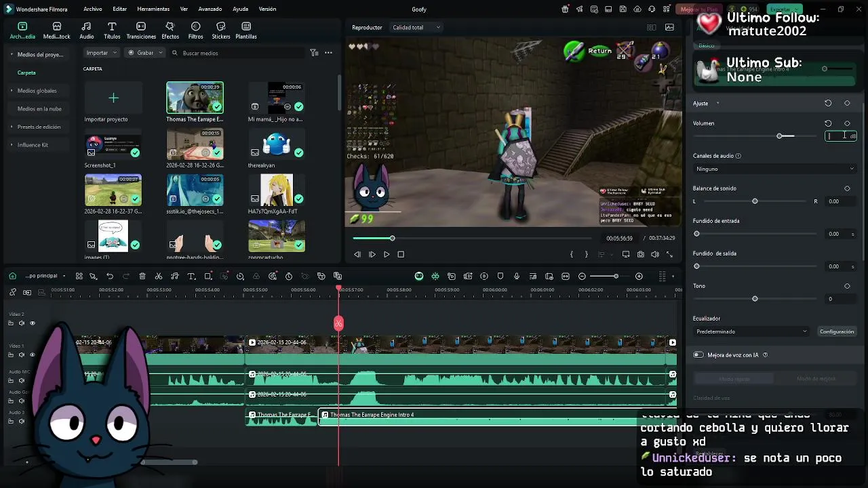This screenshot has width=868, height=488.
Task: Undo the last action in the timeline toolbar
Action: (110, 277)
